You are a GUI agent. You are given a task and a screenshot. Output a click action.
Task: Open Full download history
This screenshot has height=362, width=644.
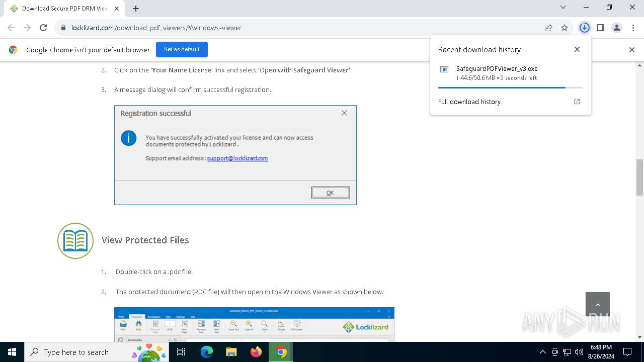[x=469, y=102]
